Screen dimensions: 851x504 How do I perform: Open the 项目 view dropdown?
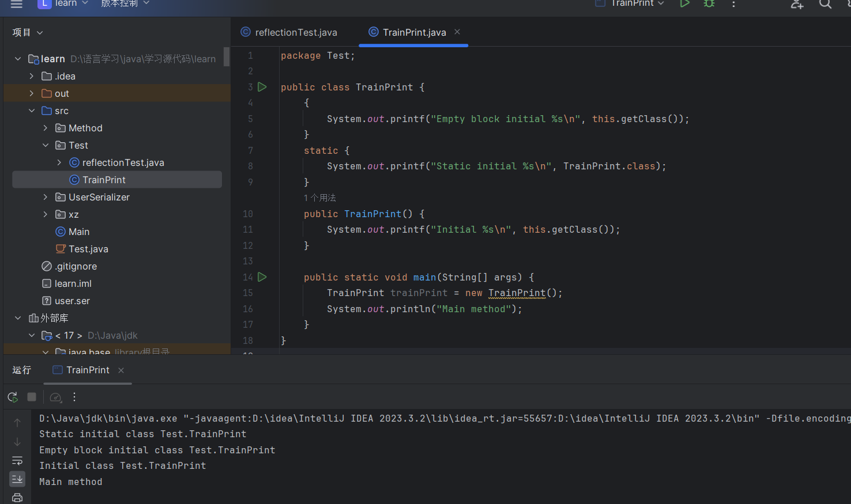click(x=28, y=32)
